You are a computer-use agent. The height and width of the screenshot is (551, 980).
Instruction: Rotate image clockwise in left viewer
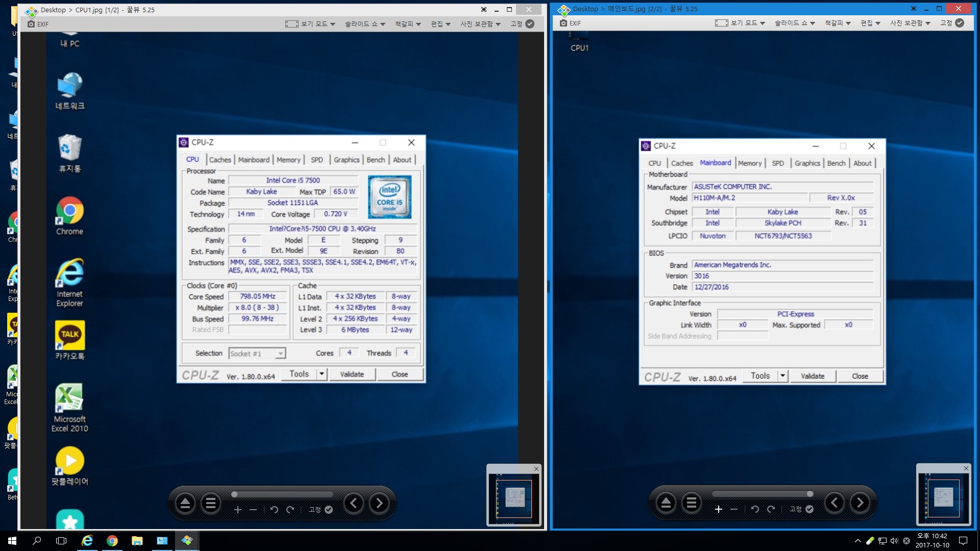(x=290, y=510)
